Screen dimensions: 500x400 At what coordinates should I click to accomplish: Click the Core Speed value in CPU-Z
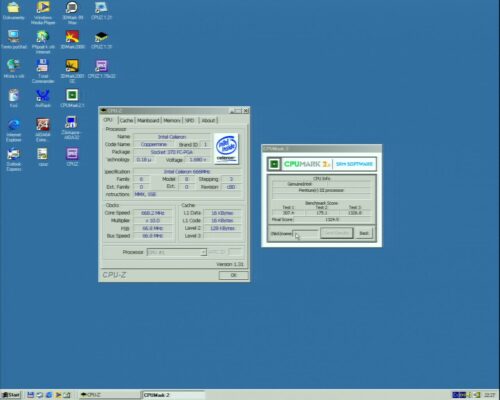coord(153,213)
